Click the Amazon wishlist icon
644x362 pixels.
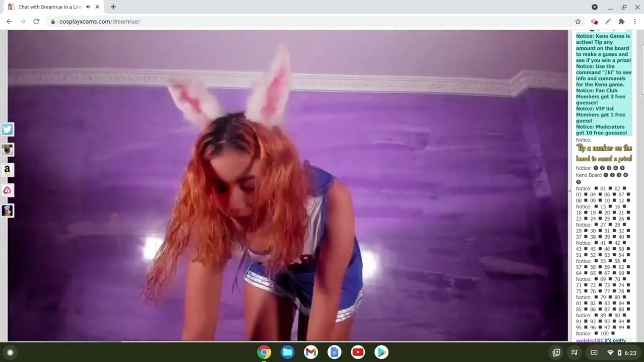[x=7, y=170]
